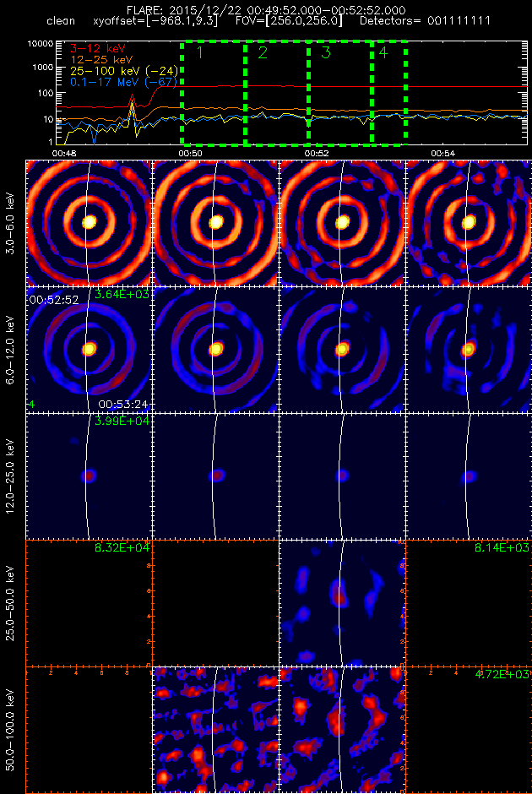The width and height of the screenshot is (532, 794).
Task: Select the Detectors= 001111111 text
Action: pyautogui.click(x=425, y=23)
